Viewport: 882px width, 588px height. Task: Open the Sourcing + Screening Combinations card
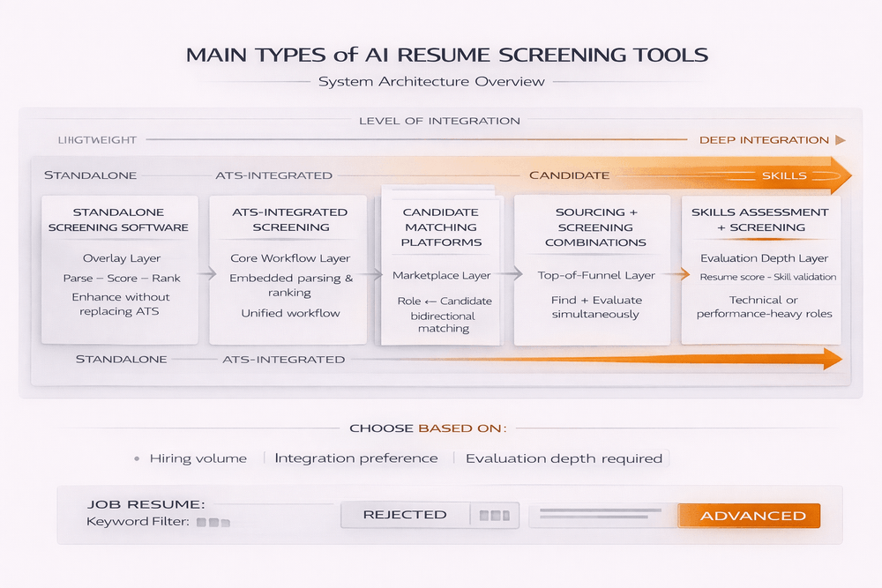coord(594,269)
